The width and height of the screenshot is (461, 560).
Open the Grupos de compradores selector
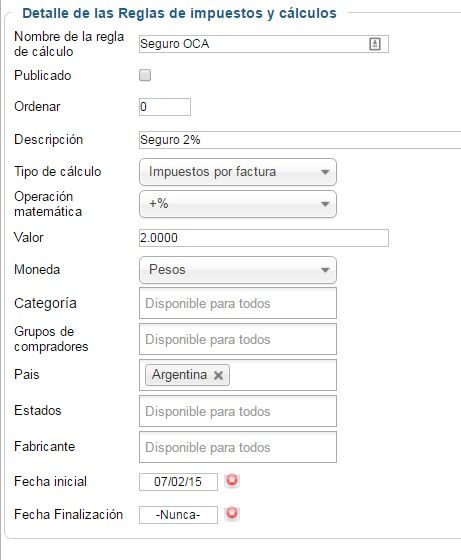[238, 339]
